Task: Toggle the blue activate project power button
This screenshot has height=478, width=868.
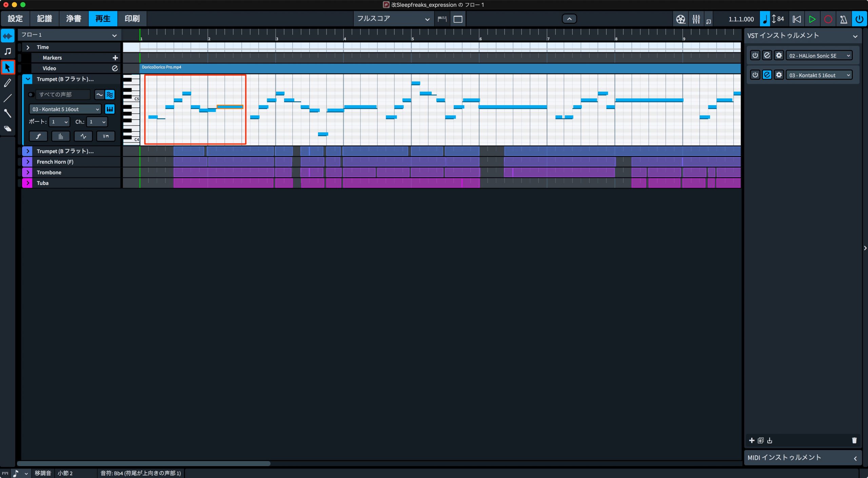Action: coord(859,19)
